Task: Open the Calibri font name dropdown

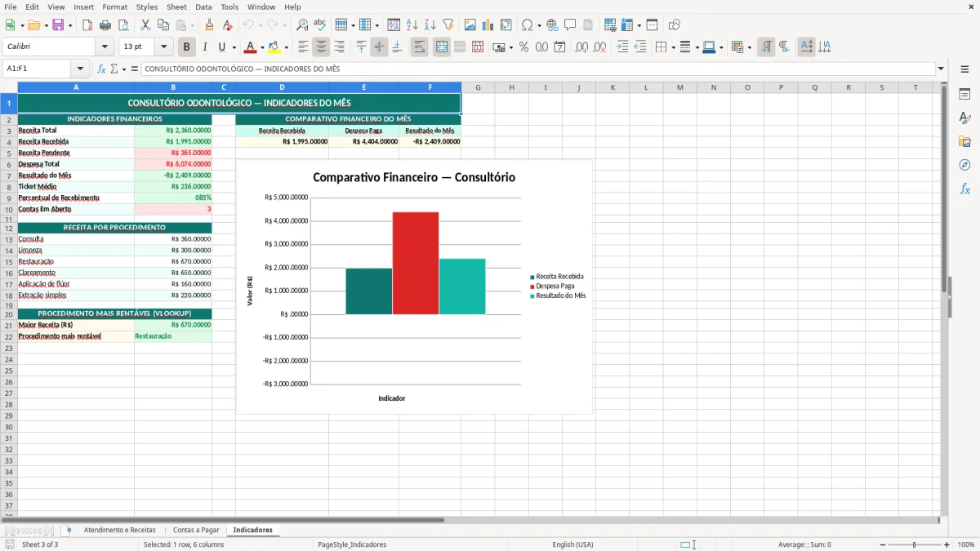Action: point(105,47)
